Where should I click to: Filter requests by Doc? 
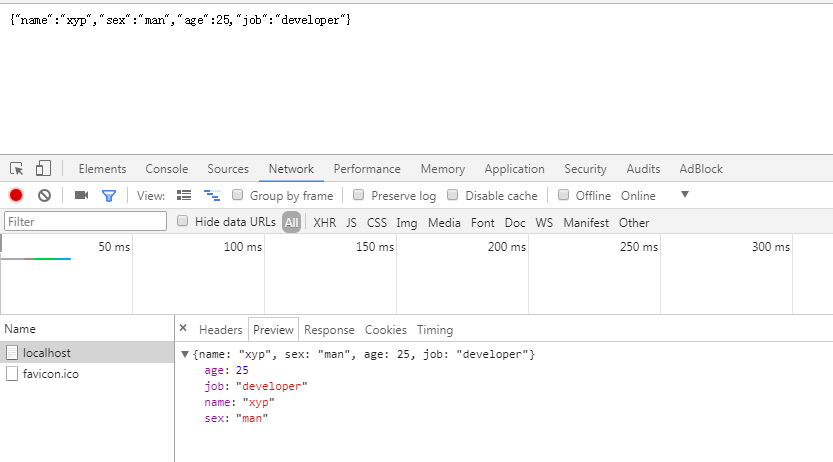[515, 223]
